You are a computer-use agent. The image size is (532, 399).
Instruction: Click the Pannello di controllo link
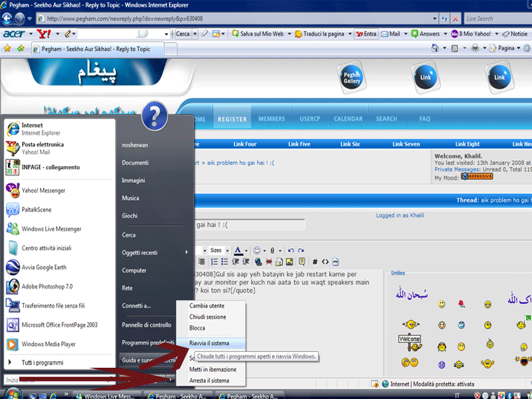coord(146,325)
